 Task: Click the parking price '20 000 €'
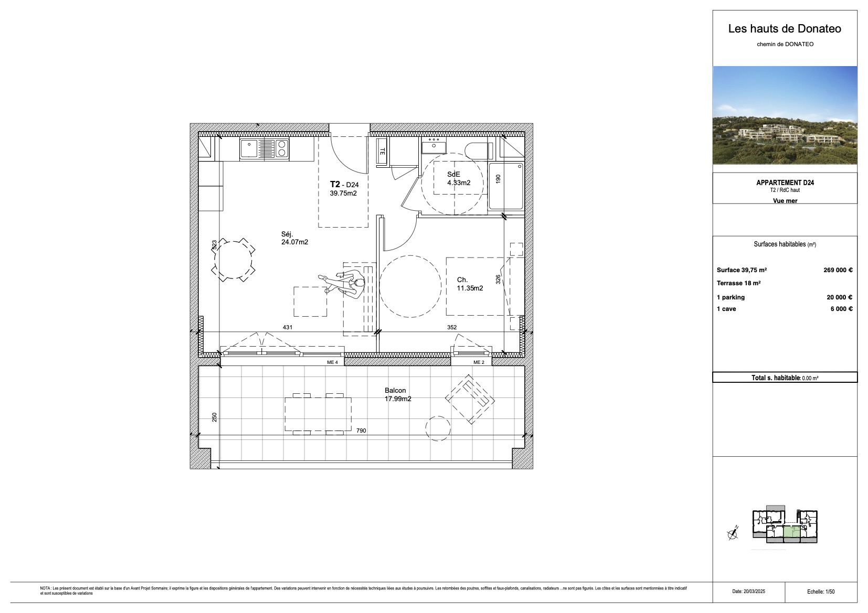pyautogui.click(x=840, y=297)
